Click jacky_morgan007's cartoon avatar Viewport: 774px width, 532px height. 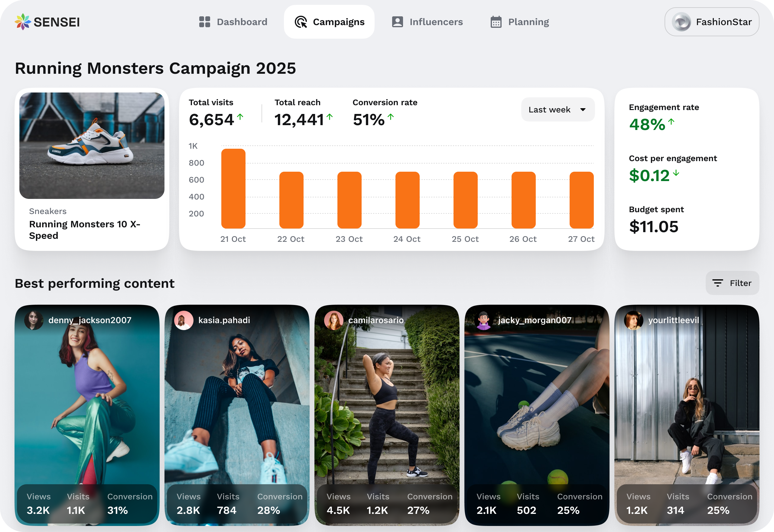[x=483, y=320]
